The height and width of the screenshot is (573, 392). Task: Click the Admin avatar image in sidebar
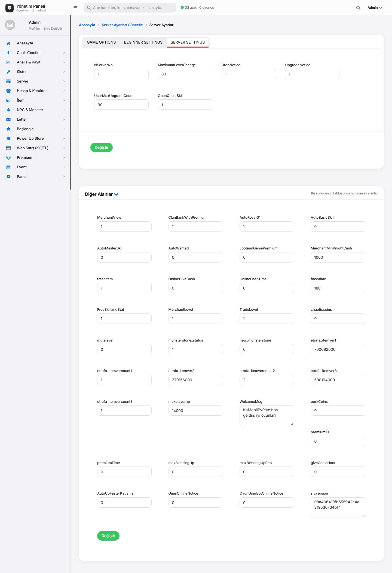(10, 25)
